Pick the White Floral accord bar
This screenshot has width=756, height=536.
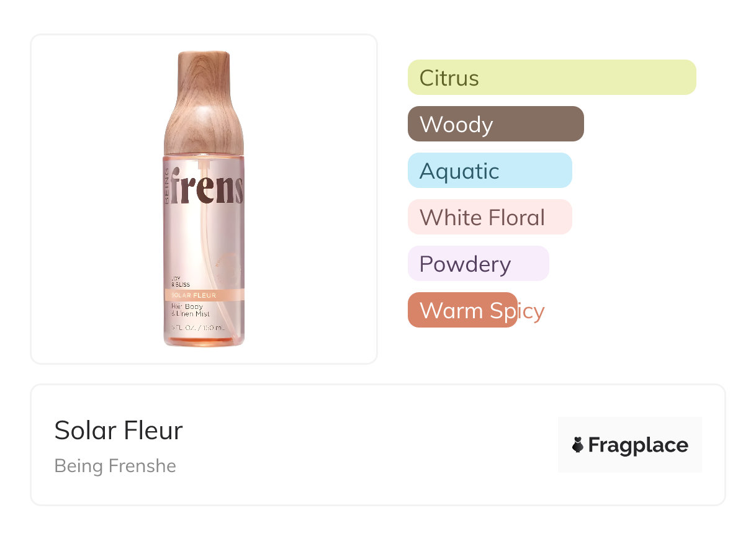489,217
